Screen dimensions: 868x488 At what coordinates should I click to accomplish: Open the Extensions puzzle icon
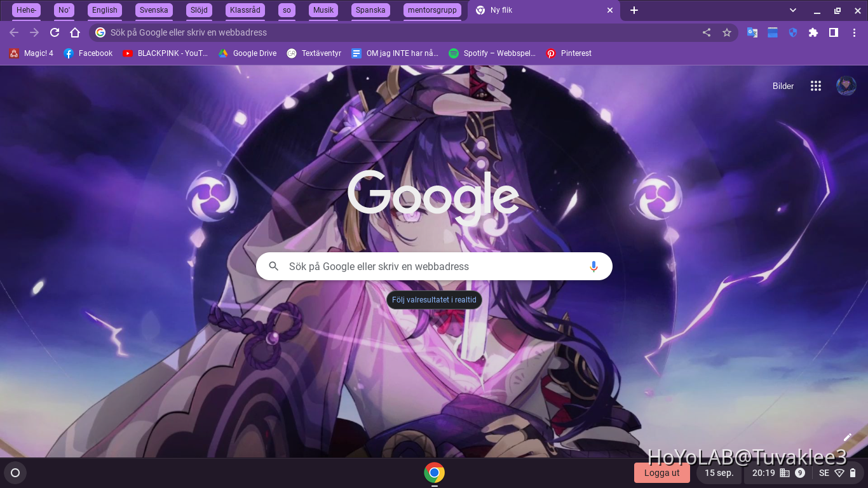pos(813,32)
